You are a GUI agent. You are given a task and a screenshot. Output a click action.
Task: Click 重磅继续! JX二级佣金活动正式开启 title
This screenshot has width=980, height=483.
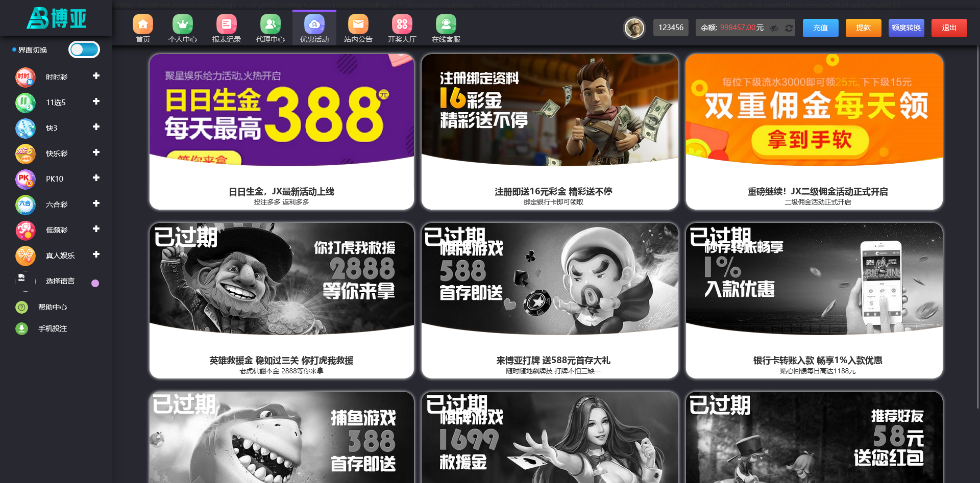point(818,192)
